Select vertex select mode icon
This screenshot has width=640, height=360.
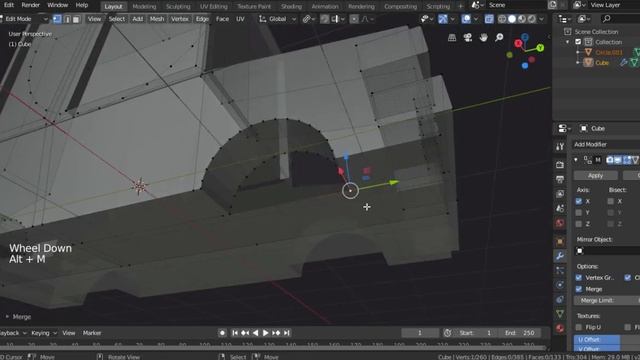point(57,19)
